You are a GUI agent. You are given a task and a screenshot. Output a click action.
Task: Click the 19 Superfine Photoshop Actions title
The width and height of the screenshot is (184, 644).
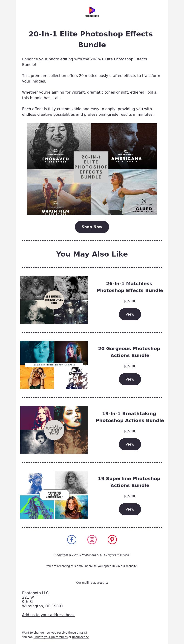[x=129, y=482]
